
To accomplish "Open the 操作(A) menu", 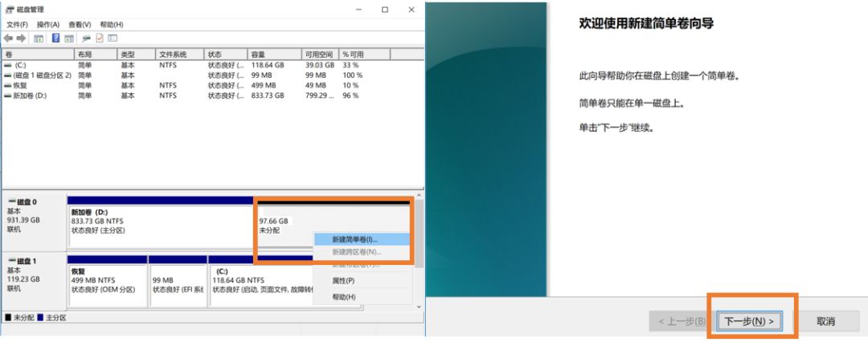I will (48, 25).
